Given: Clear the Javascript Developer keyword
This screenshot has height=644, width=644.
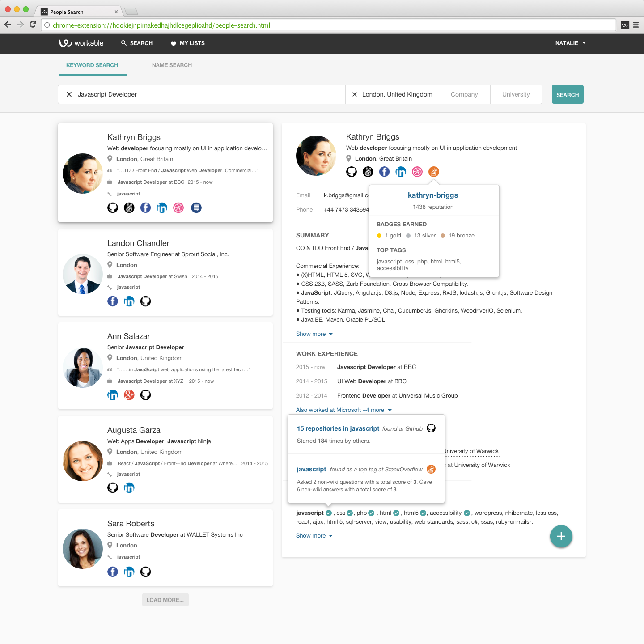Looking at the screenshot, I should tap(69, 94).
